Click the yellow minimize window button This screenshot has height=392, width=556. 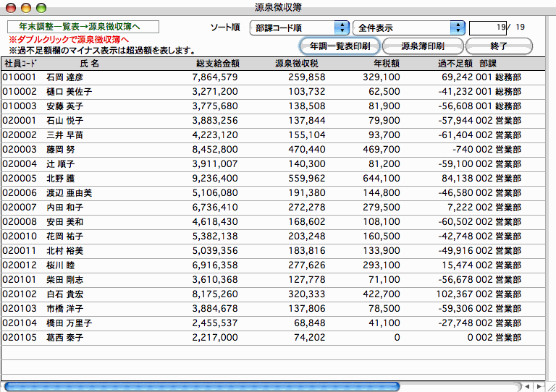pyautogui.click(x=25, y=7)
